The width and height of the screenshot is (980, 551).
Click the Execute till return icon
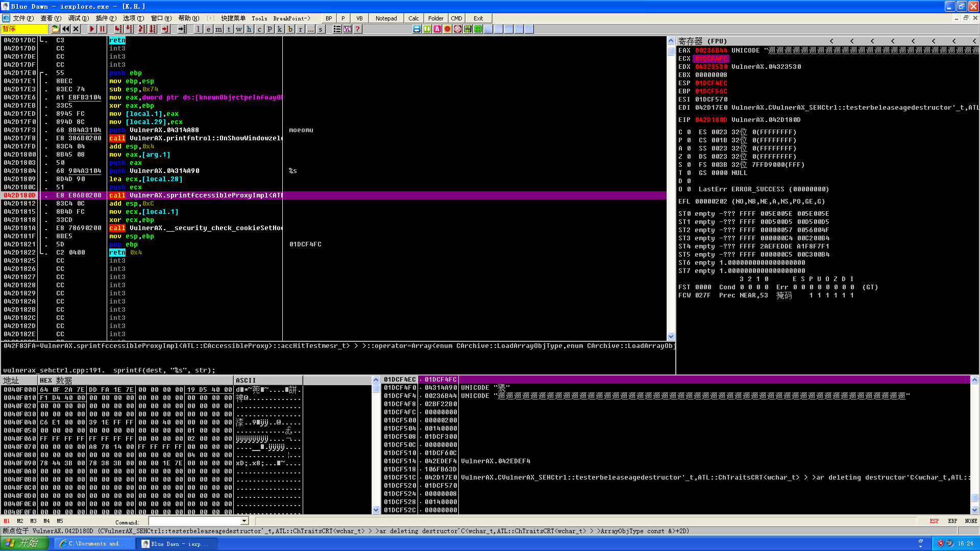tap(165, 29)
